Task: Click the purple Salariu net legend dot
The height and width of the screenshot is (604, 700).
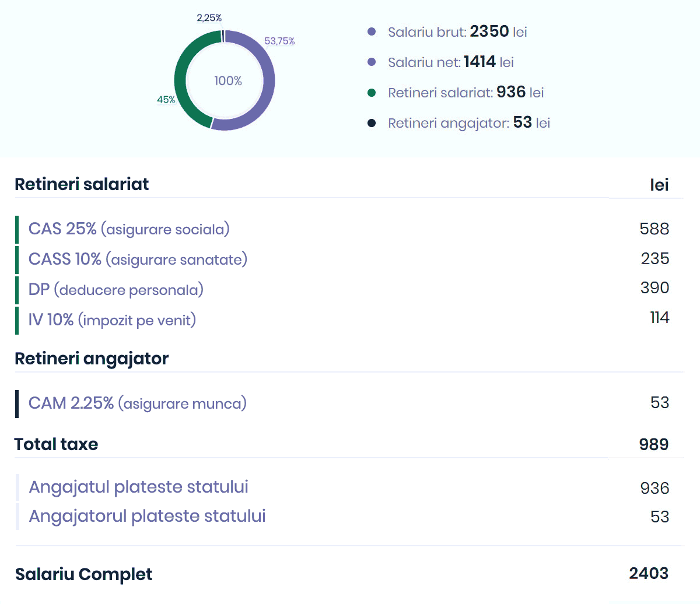Action: tap(372, 62)
